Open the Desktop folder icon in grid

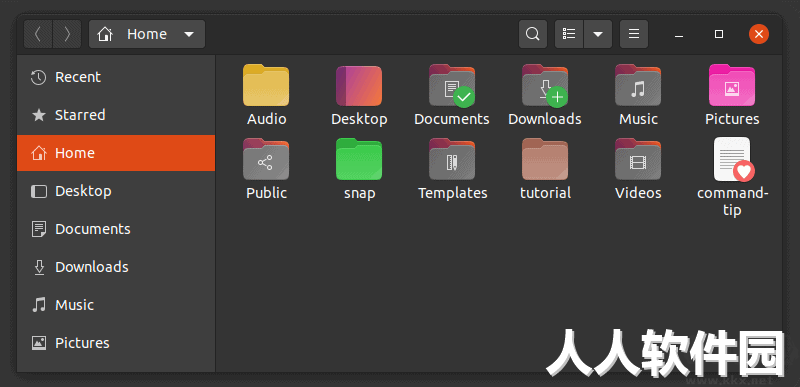click(x=359, y=86)
